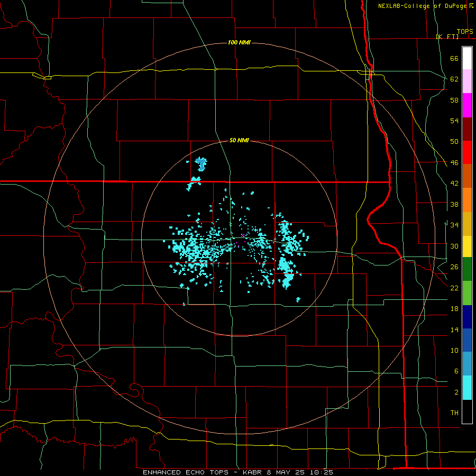Click legend value 62

click(454, 79)
